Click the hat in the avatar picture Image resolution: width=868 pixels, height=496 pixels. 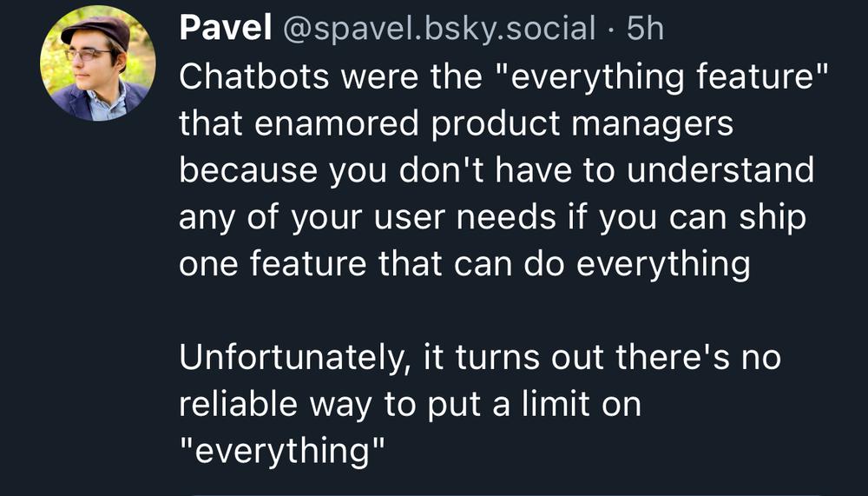(x=95, y=32)
